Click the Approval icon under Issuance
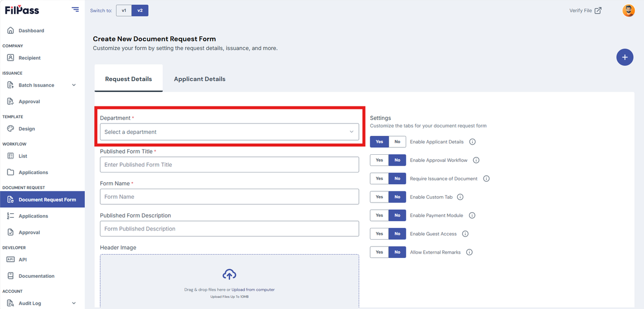The width and height of the screenshot is (644, 309). click(10, 102)
